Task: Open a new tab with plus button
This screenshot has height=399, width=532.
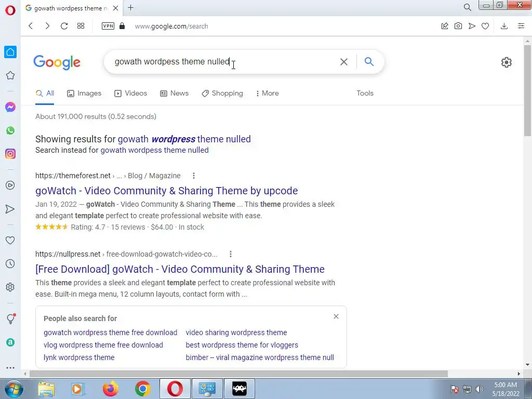Action: click(130, 7)
